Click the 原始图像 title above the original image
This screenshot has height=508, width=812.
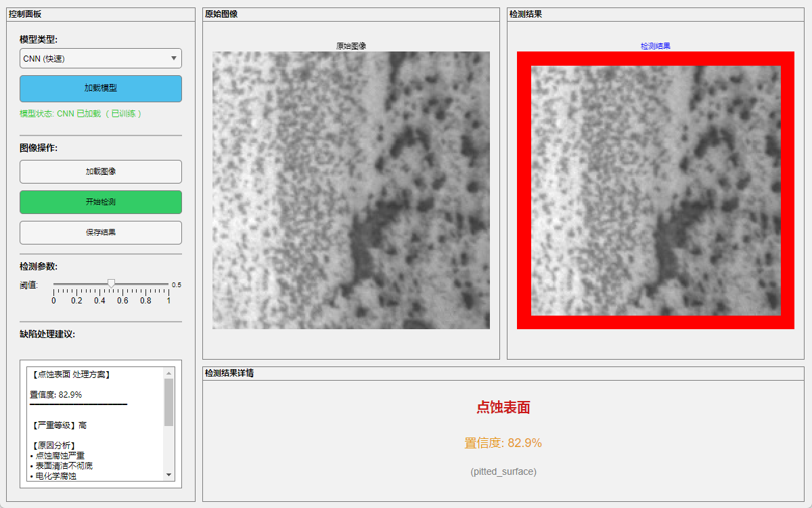coord(351,46)
